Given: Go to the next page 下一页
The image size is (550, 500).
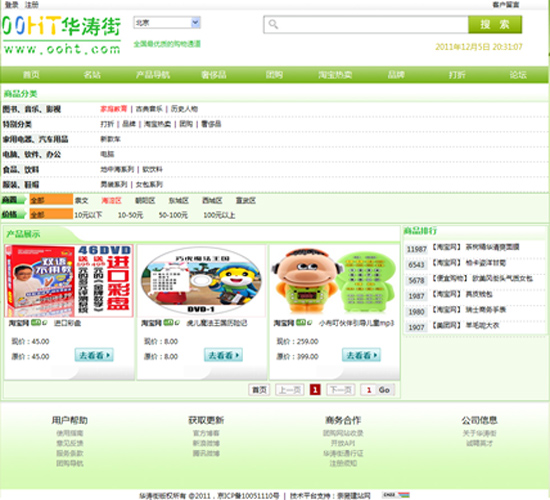Looking at the screenshot, I should point(341,390).
